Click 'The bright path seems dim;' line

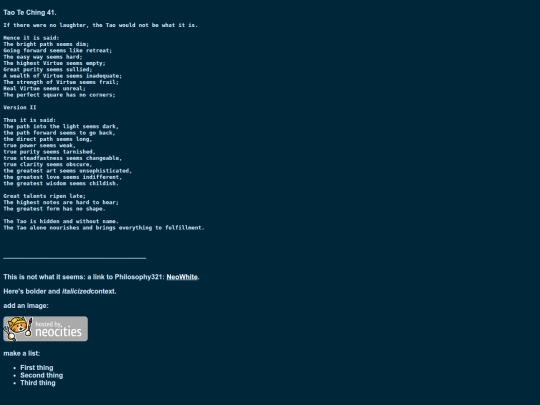46,44
